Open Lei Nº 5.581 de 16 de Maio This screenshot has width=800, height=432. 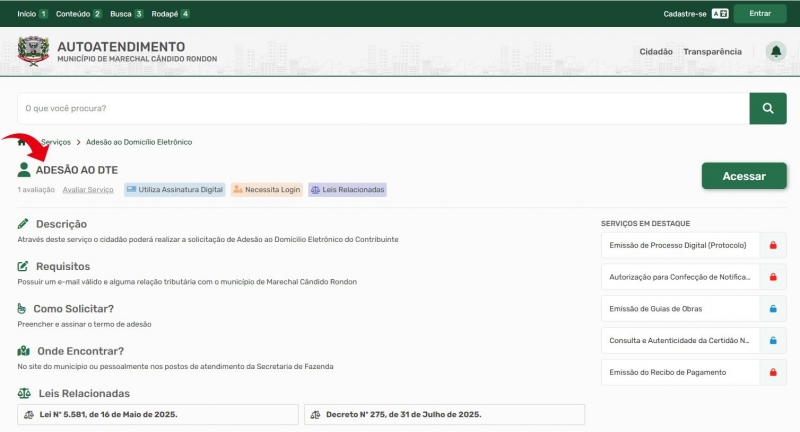pos(158,414)
